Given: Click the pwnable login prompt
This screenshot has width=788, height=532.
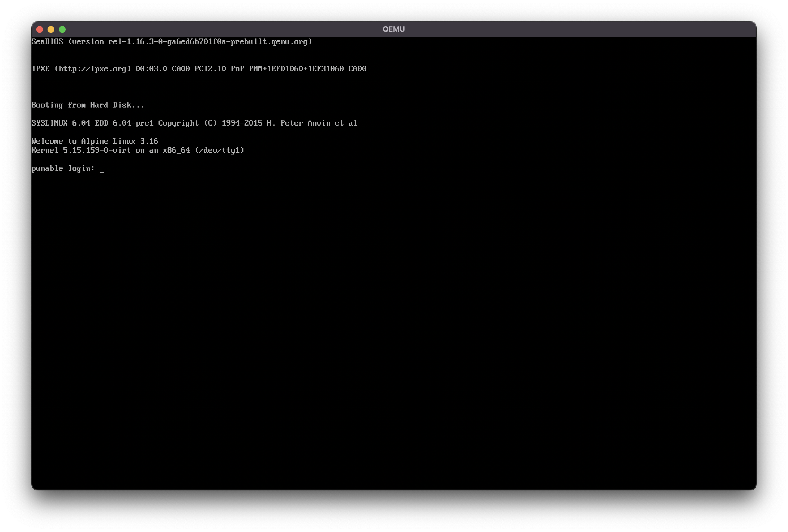Looking at the screenshot, I should click(63, 168).
